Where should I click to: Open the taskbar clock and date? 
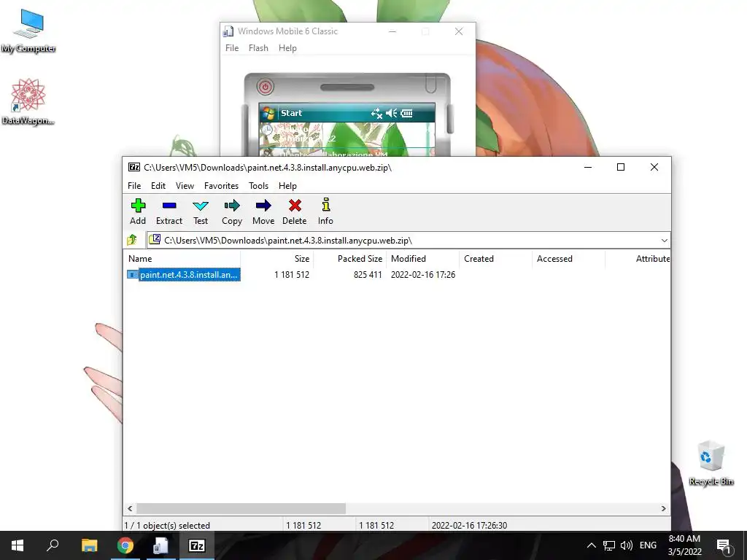coord(684,545)
